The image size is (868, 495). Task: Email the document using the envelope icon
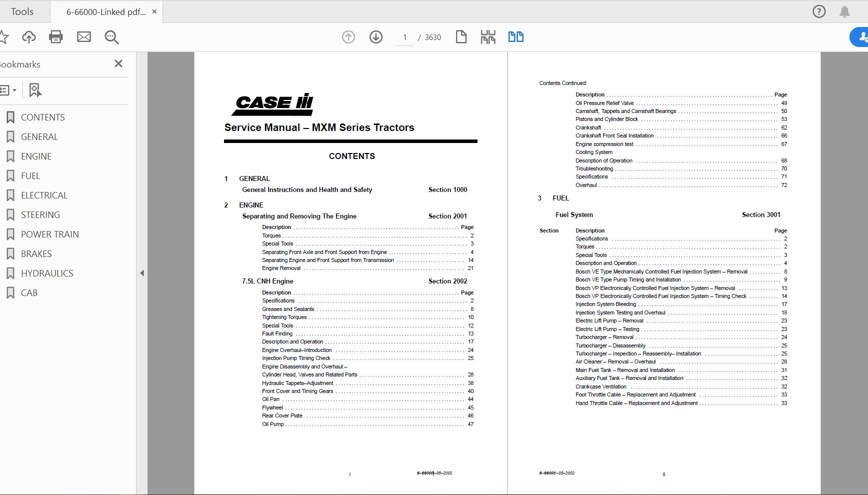pos(84,37)
